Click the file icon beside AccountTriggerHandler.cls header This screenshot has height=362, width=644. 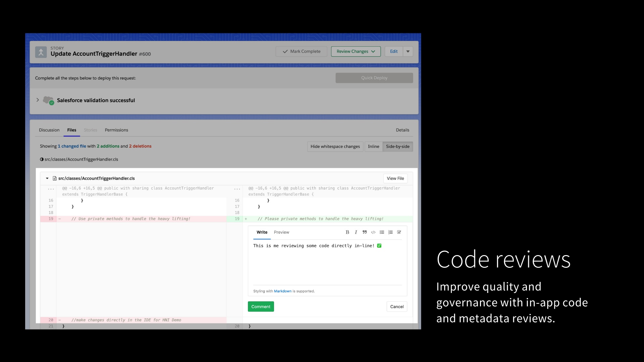click(x=54, y=178)
